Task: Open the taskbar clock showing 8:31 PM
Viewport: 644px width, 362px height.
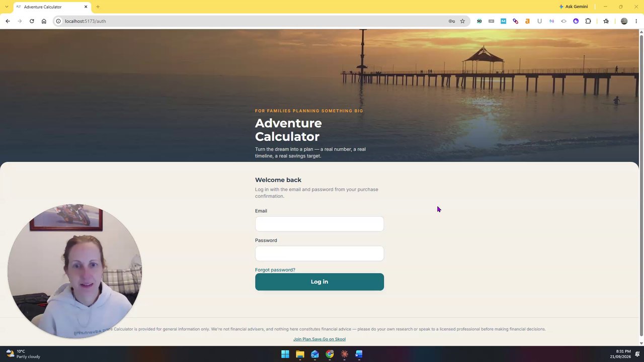Action: (x=620, y=354)
